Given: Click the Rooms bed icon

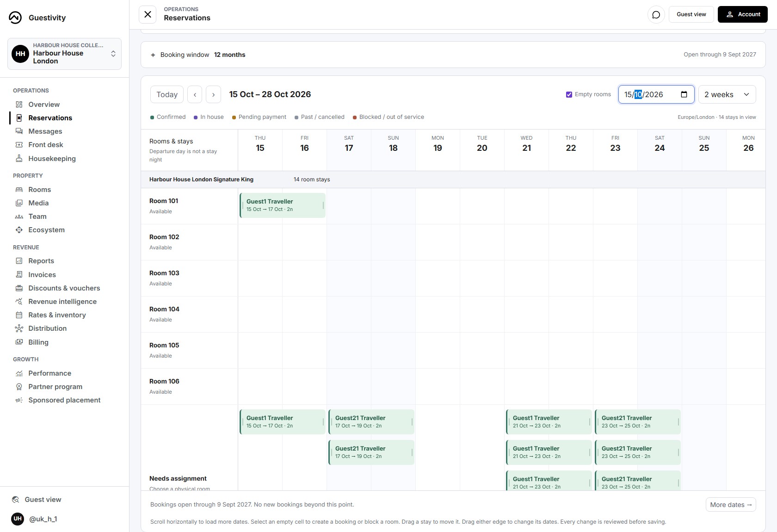Looking at the screenshot, I should (19, 190).
